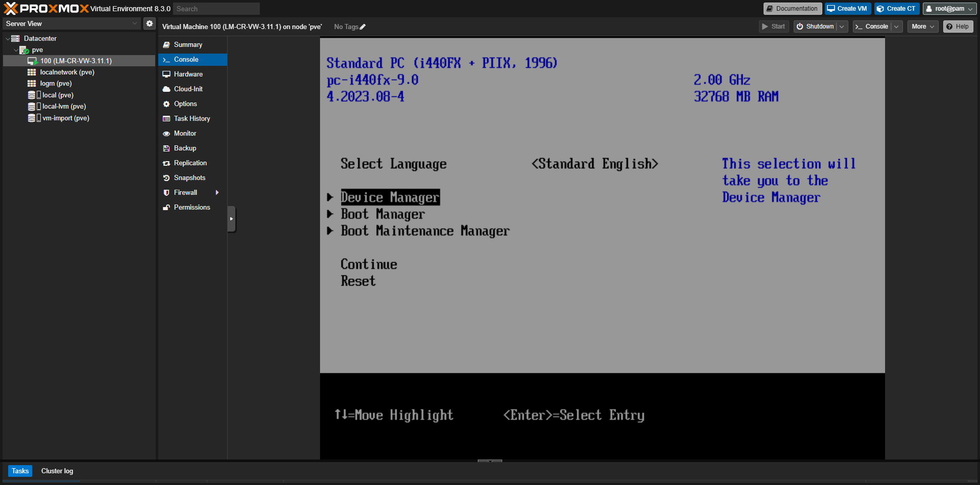
Task: Open the More dropdown menu
Action: click(922, 26)
